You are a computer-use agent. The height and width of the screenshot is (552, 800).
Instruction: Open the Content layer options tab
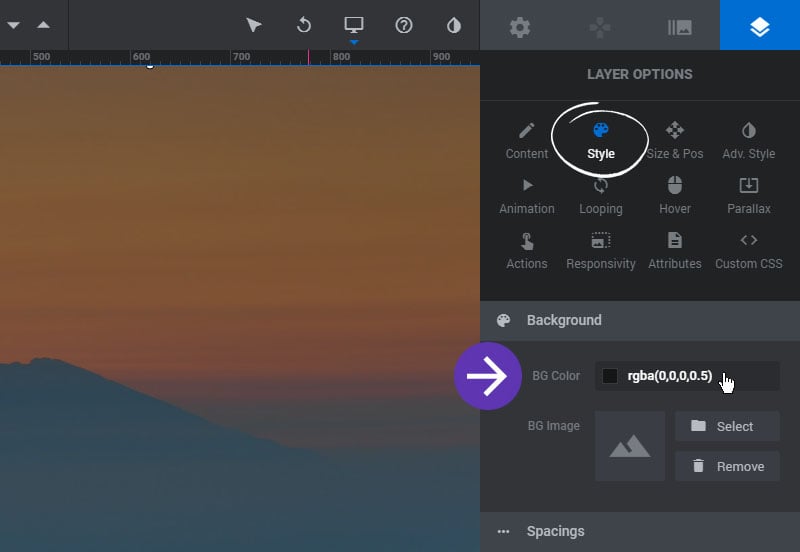tap(527, 141)
